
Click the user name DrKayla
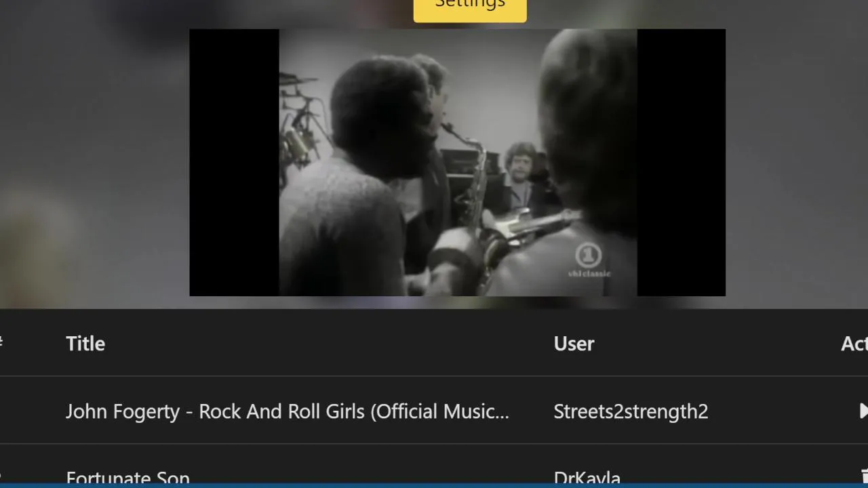(587, 477)
